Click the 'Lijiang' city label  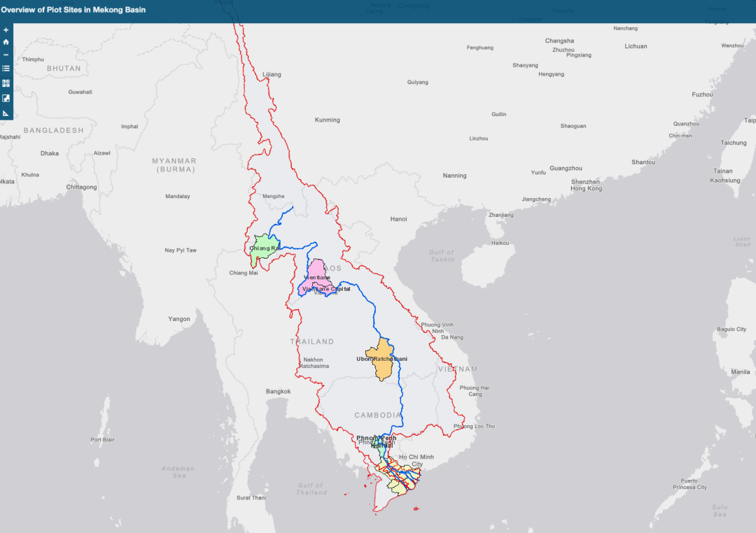pos(272,74)
